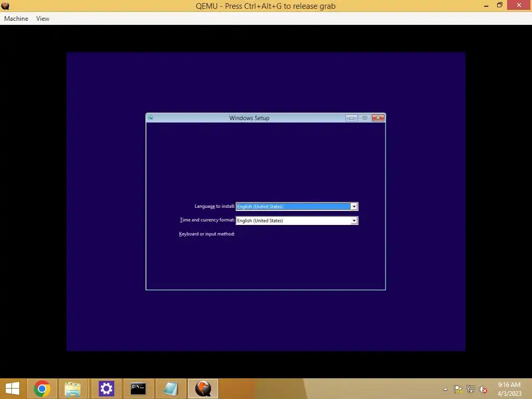Open Command Prompt from the taskbar
This screenshot has width=532, height=399.
click(138, 389)
